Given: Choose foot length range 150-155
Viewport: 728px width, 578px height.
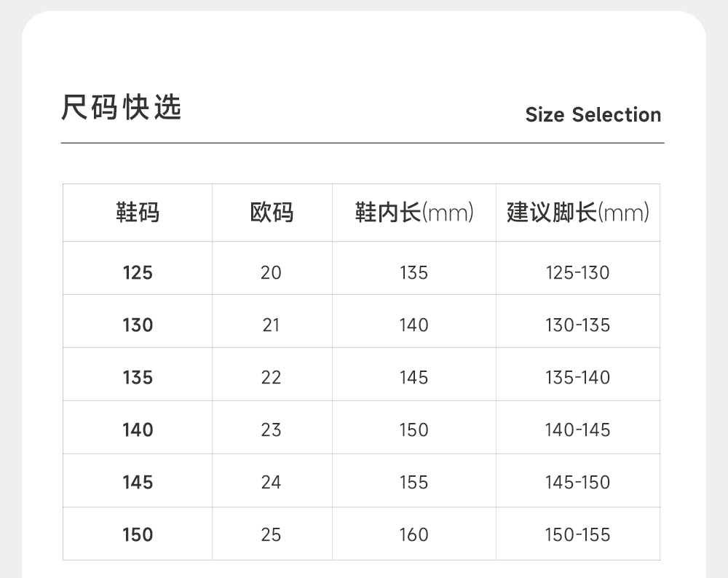Looking at the screenshot, I should (x=577, y=534).
